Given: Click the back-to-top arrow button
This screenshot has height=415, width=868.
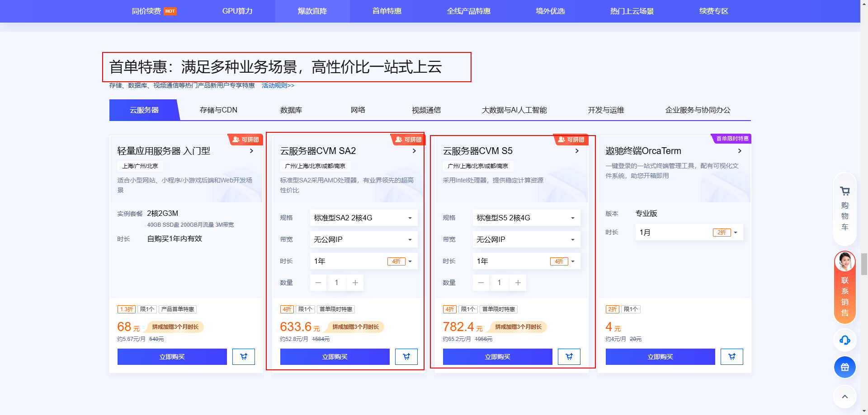Looking at the screenshot, I should [845, 396].
